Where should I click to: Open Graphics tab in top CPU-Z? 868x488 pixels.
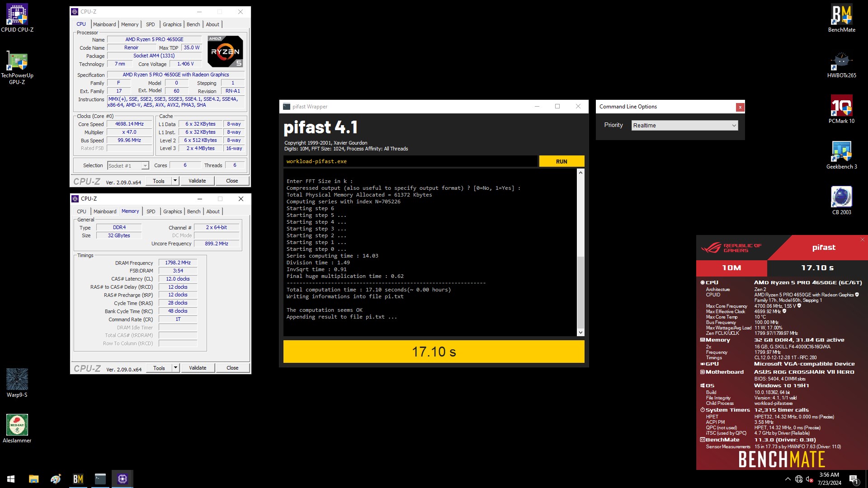(x=172, y=24)
